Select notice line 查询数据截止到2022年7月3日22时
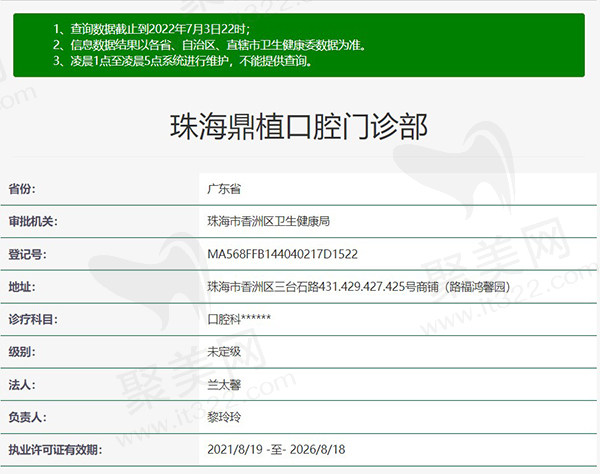Viewport: 600px width, 474px height. (x=152, y=29)
